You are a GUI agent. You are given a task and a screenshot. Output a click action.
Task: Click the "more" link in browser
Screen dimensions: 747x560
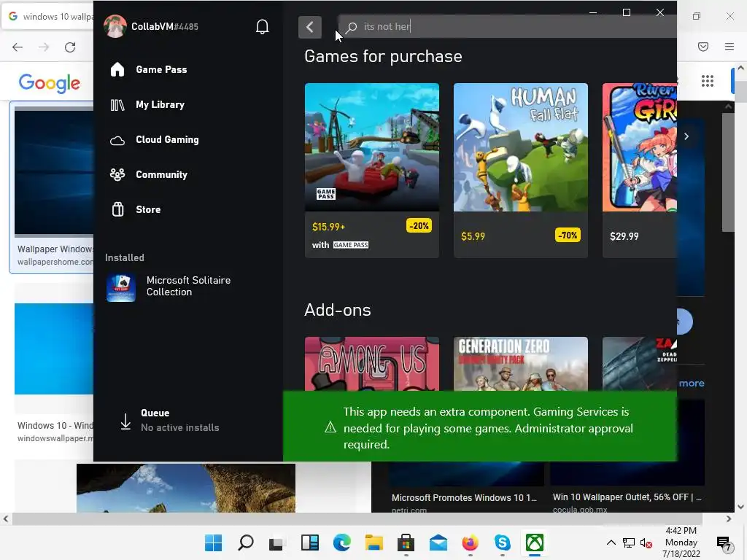692,384
